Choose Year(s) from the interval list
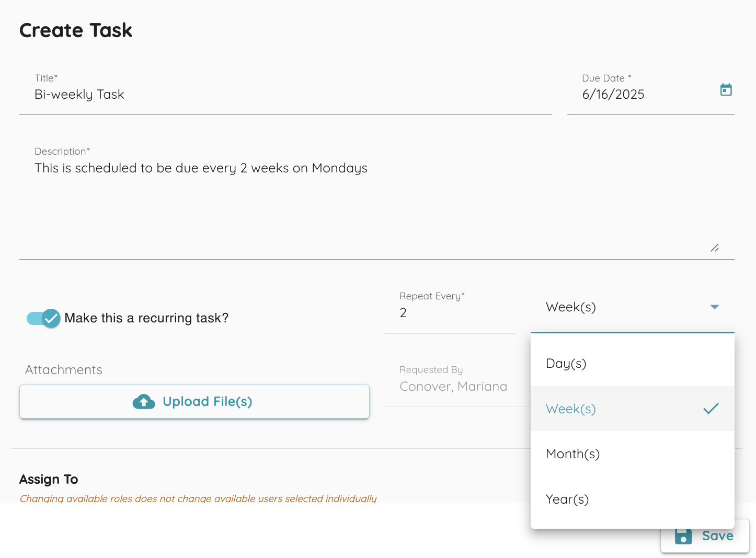Image resolution: width=756 pixels, height=558 pixels. click(x=633, y=499)
